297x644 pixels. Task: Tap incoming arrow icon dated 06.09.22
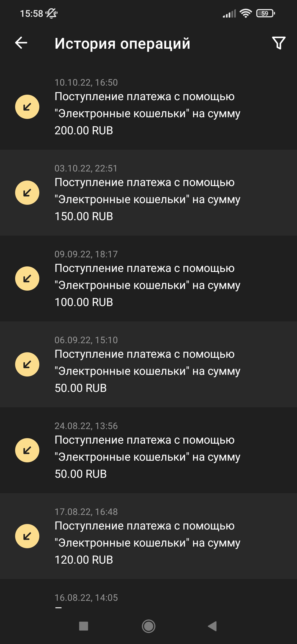(x=27, y=364)
